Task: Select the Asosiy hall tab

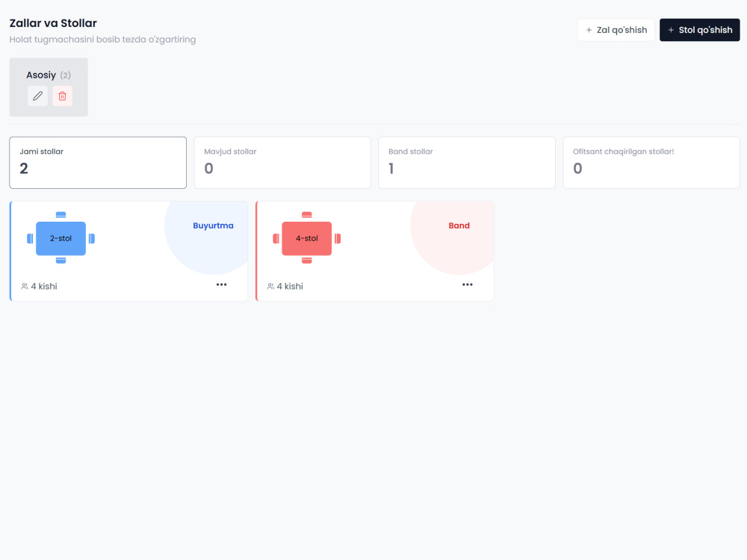Action: click(49, 87)
